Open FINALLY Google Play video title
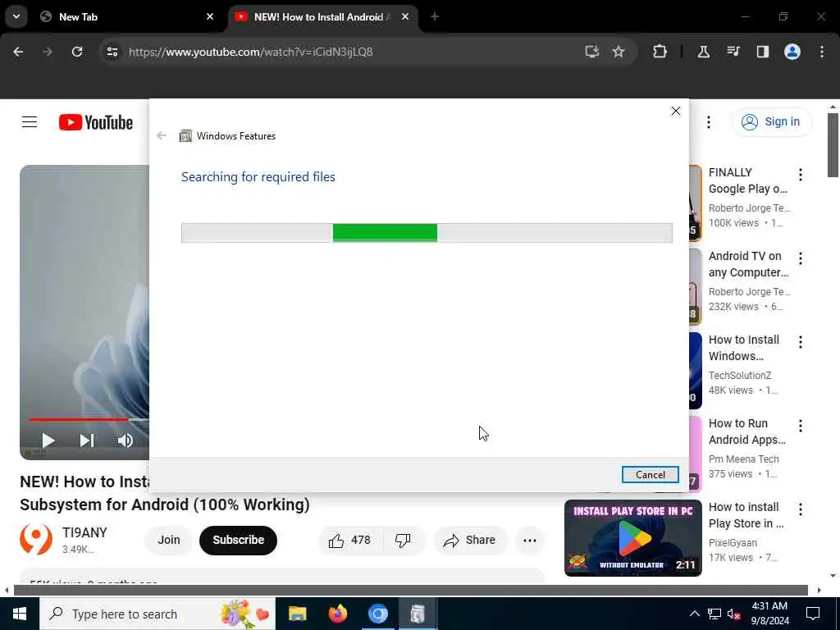The height and width of the screenshot is (630, 840). 748,180
